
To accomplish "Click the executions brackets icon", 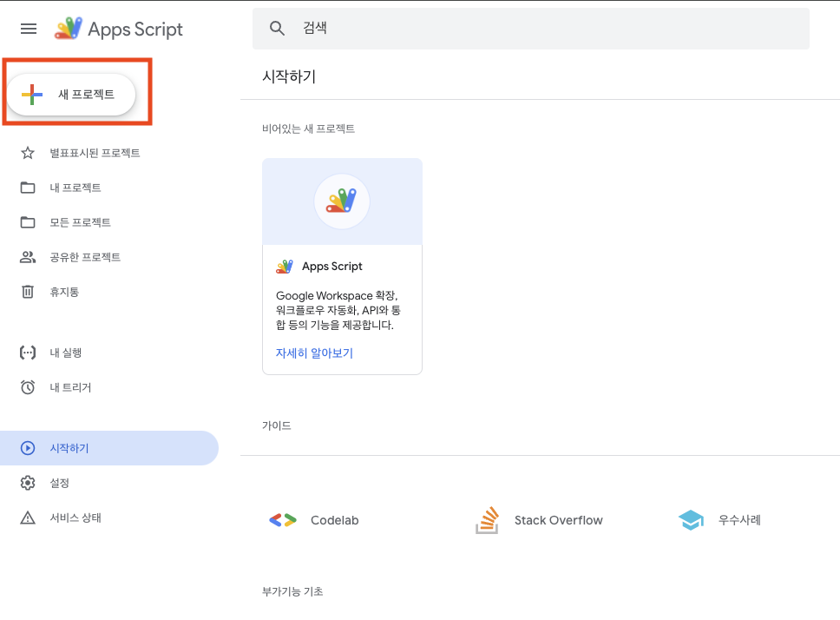I will tap(28, 353).
